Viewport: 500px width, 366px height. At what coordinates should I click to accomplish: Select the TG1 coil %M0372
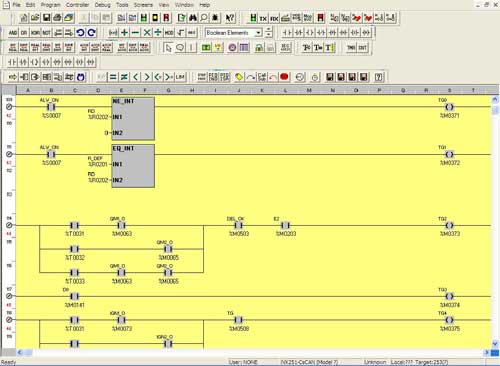(x=449, y=154)
